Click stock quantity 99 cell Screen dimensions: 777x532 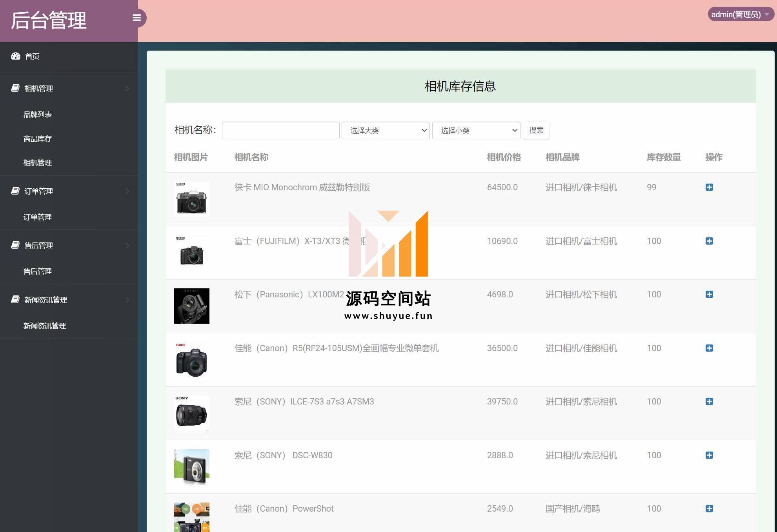[651, 188]
